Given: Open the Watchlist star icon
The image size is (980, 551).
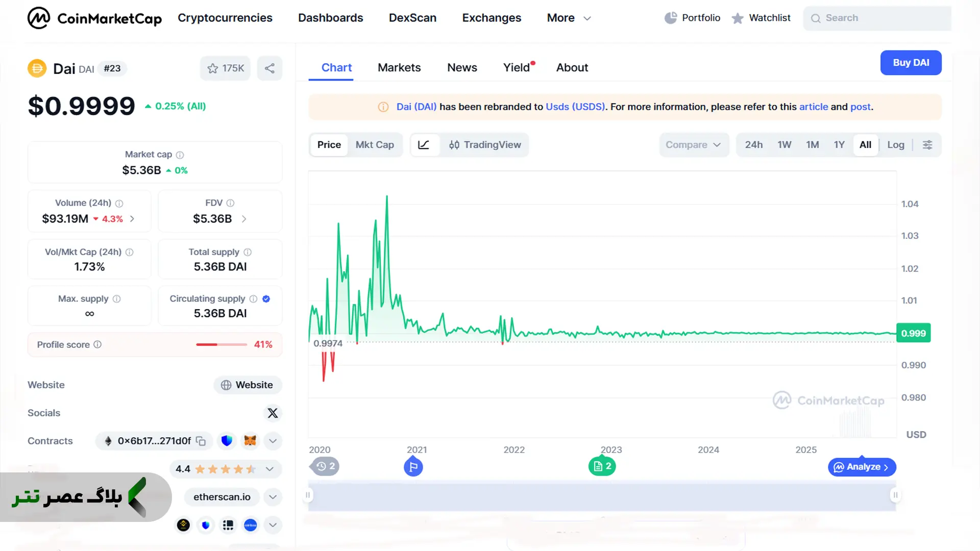Looking at the screenshot, I should (x=737, y=18).
